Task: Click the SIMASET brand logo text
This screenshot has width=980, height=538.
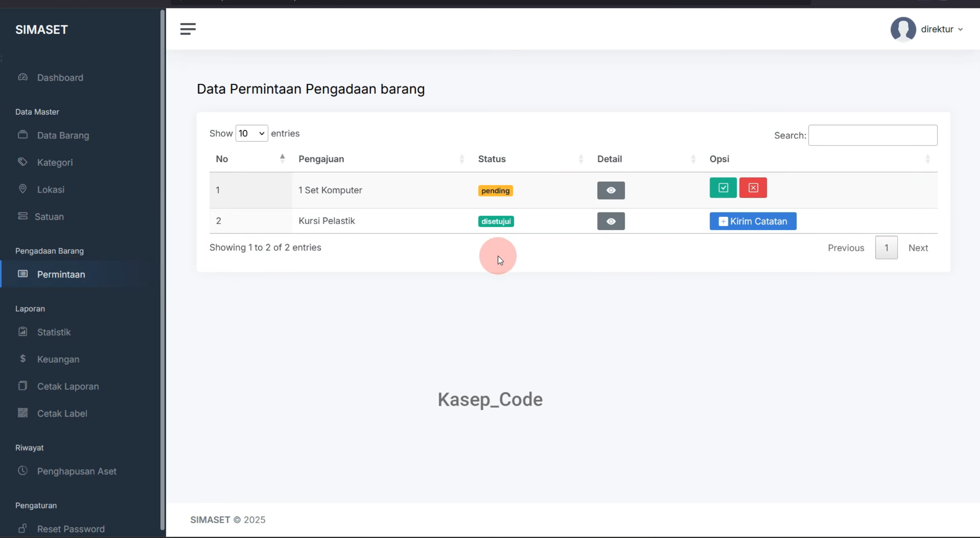Action: [x=41, y=29]
